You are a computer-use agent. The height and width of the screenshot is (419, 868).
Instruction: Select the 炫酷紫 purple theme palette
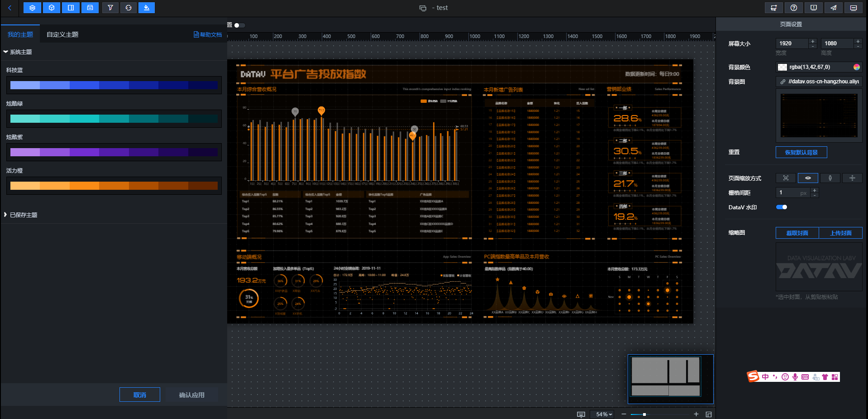click(114, 152)
